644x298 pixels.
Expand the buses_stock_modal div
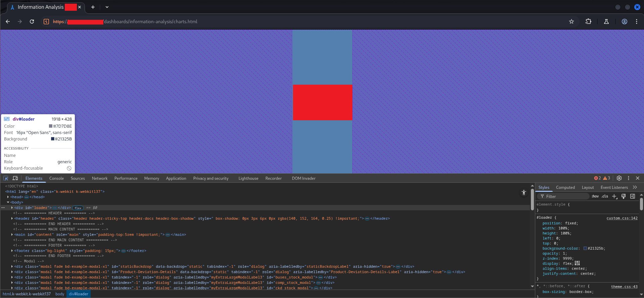pos(12,277)
